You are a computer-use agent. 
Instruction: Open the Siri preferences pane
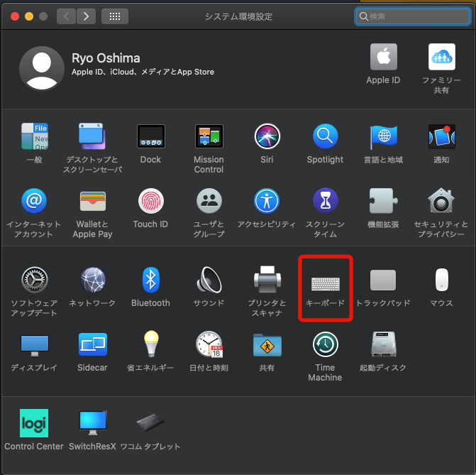tap(267, 136)
